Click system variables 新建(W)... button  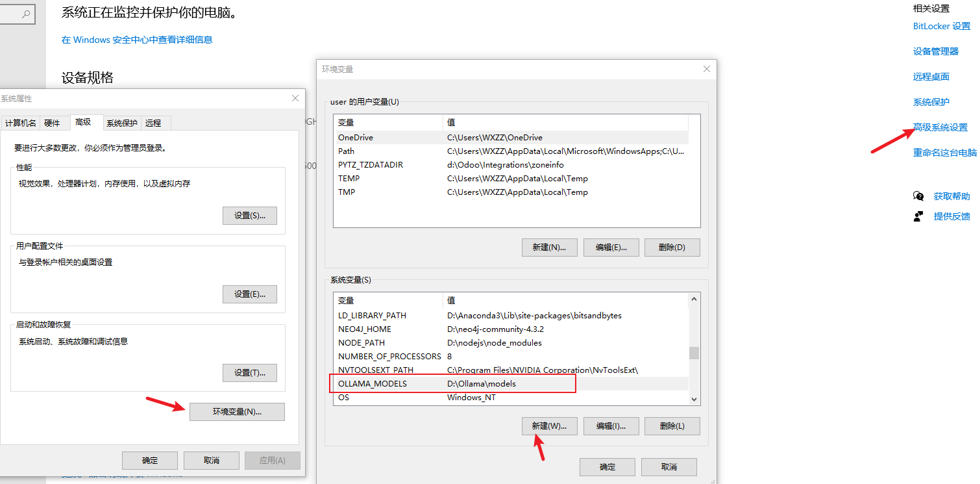[x=550, y=426]
